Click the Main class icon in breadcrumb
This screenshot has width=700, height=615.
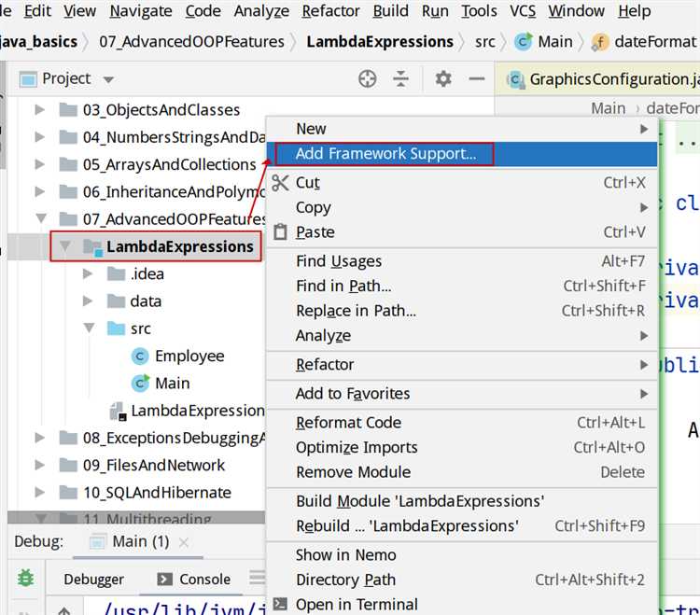524,42
